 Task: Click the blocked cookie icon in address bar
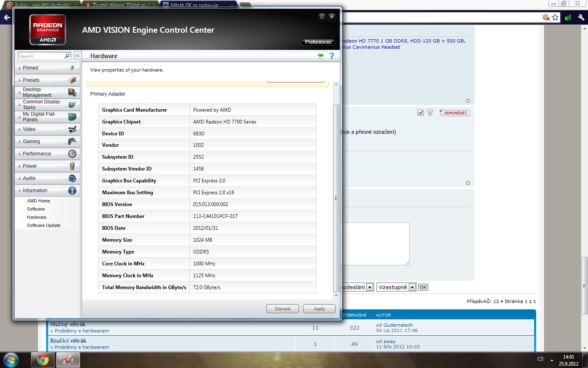pyautogui.click(x=546, y=17)
